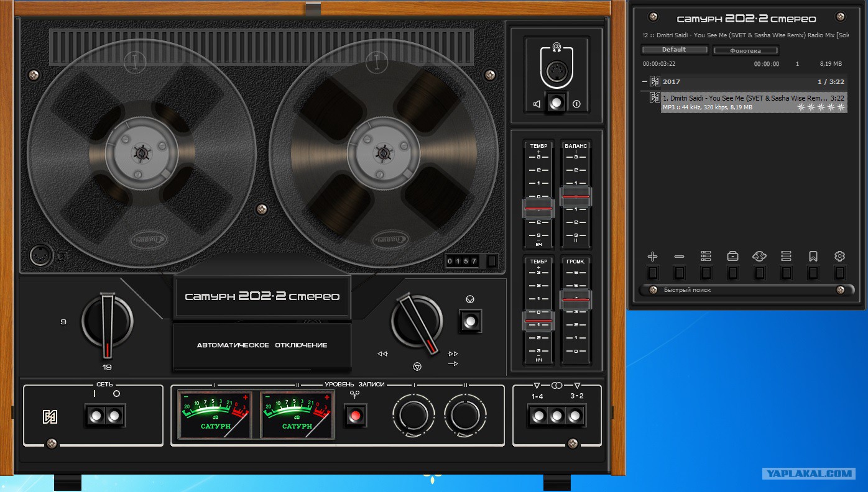Viewport: 868px width, 492px height.
Task: Click the ТЕМБР НЧ bass slider handle
Action: coord(538,321)
